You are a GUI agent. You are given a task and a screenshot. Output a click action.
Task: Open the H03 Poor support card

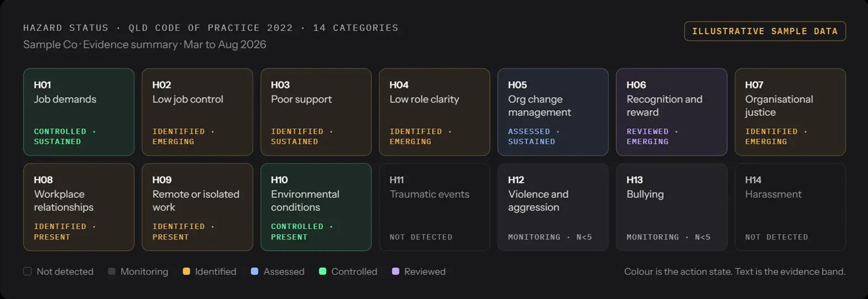pos(316,112)
